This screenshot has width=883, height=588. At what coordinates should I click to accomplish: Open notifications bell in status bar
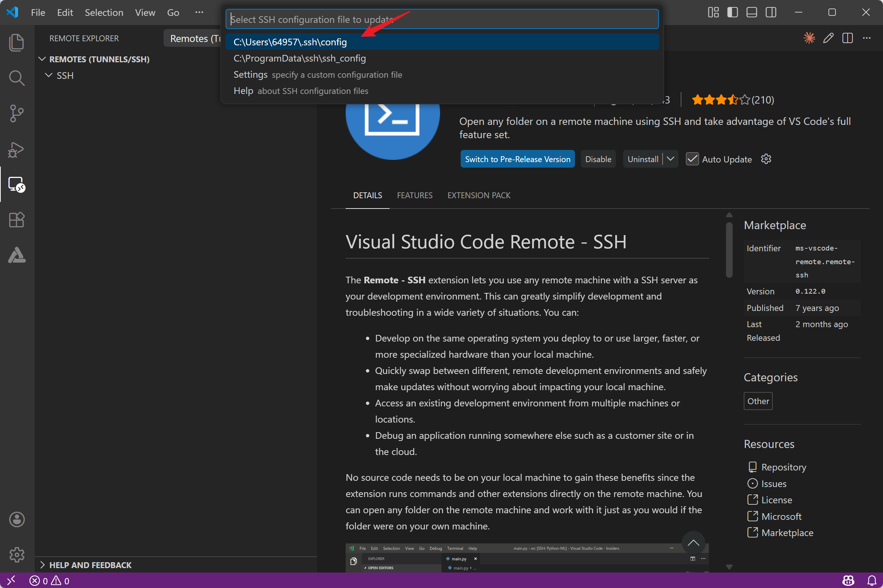(872, 581)
